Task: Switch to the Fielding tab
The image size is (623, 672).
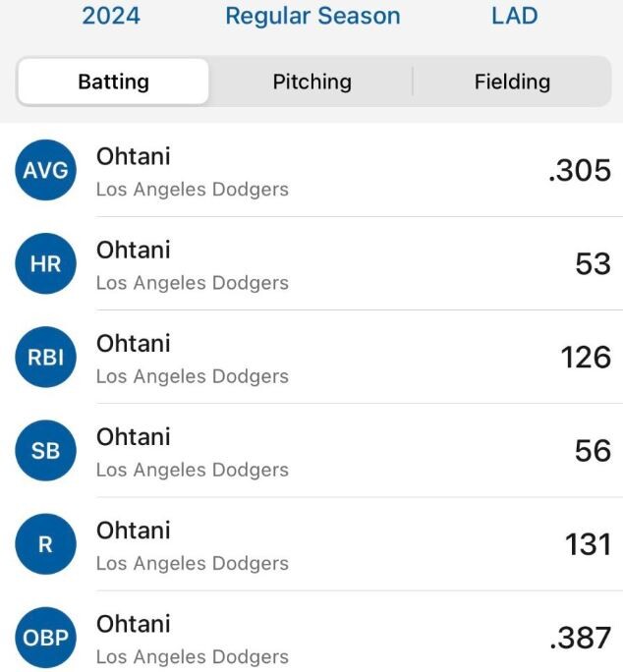Action: 512,82
